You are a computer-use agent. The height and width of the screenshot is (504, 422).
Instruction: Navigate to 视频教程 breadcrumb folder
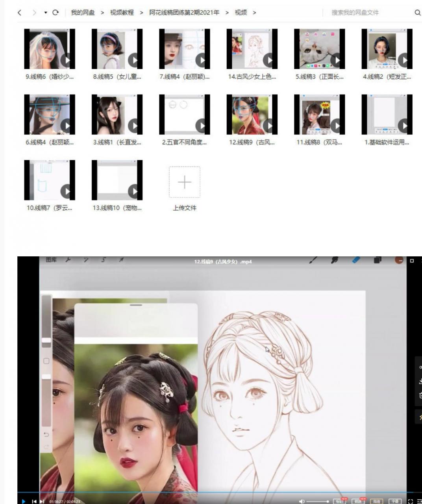[122, 13]
